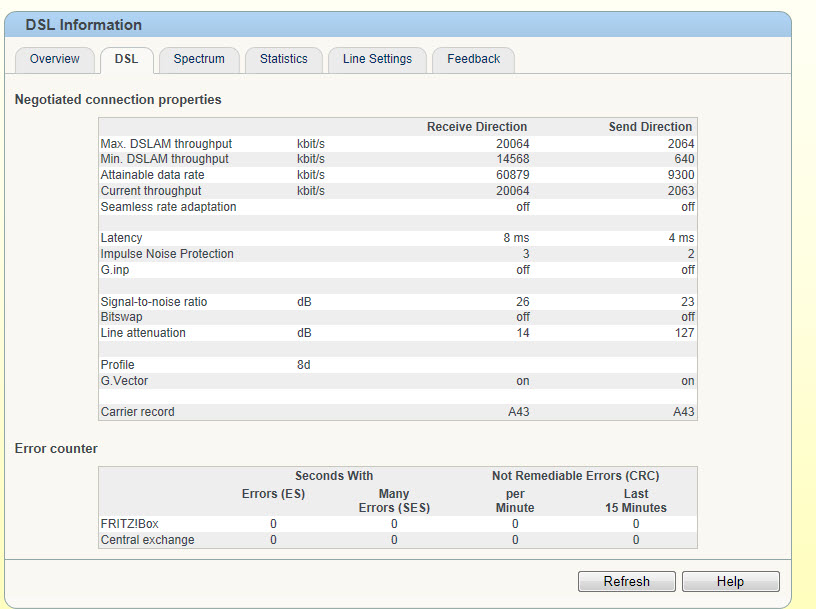Select the Central exchange error counter row

point(147,540)
